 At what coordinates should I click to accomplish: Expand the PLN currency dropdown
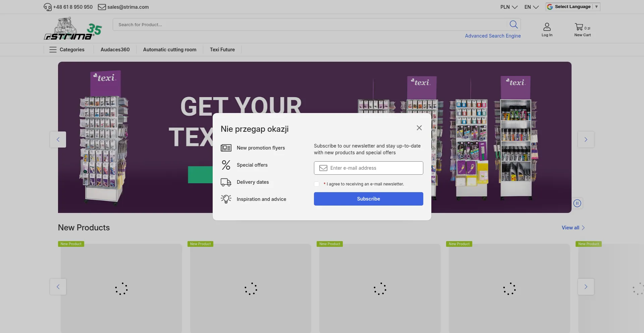508,7
